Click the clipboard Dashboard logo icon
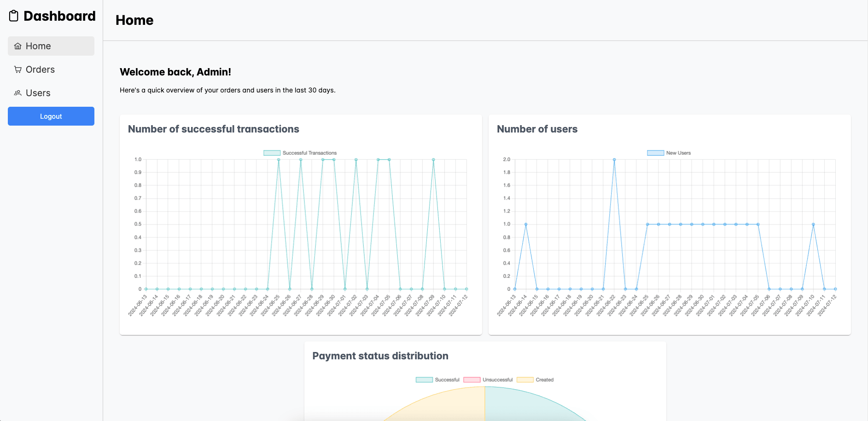The image size is (868, 421). tap(14, 15)
